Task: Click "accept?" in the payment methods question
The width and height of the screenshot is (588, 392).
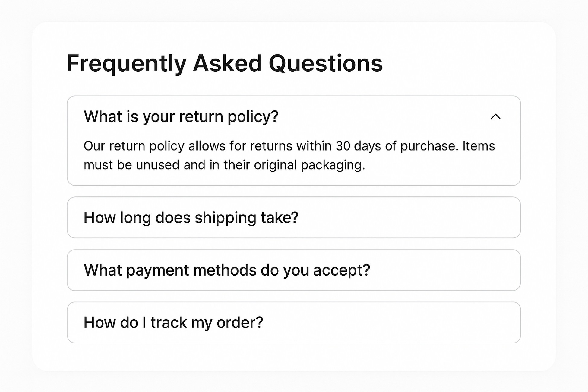Action: (342, 270)
